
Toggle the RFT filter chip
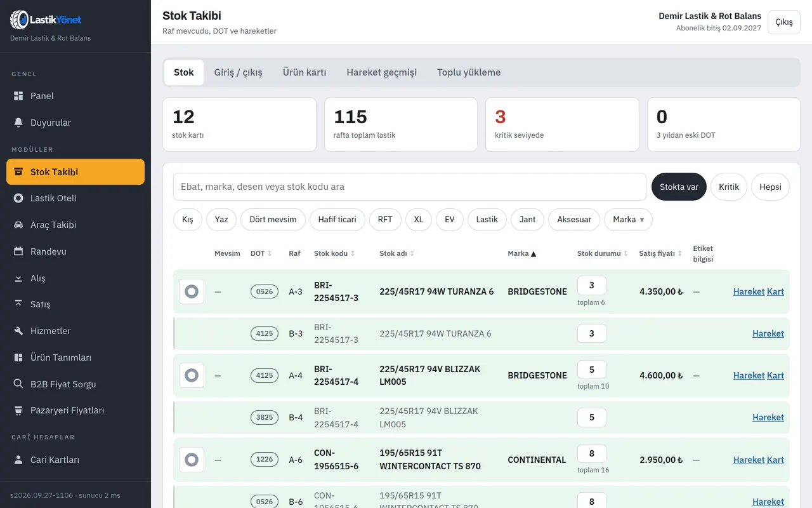(x=385, y=219)
